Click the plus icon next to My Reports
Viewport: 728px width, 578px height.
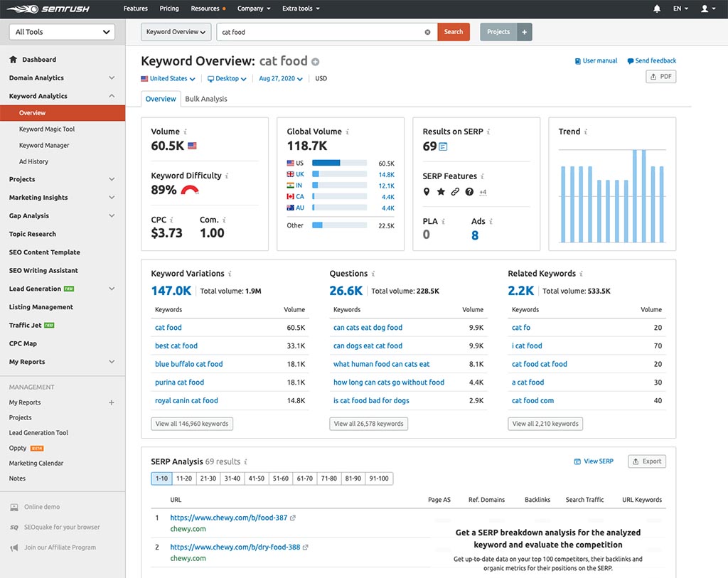point(112,402)
